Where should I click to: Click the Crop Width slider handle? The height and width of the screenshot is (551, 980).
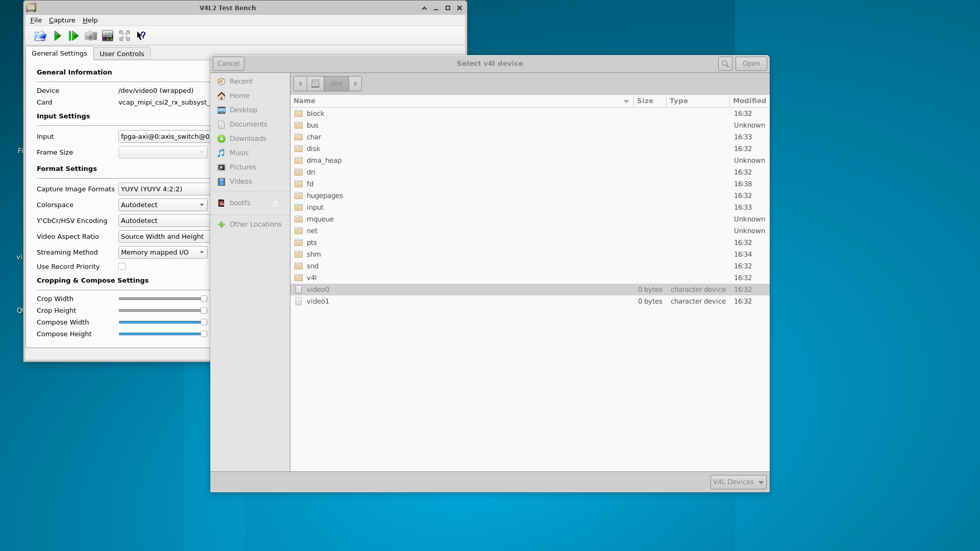tap(204, 299)
